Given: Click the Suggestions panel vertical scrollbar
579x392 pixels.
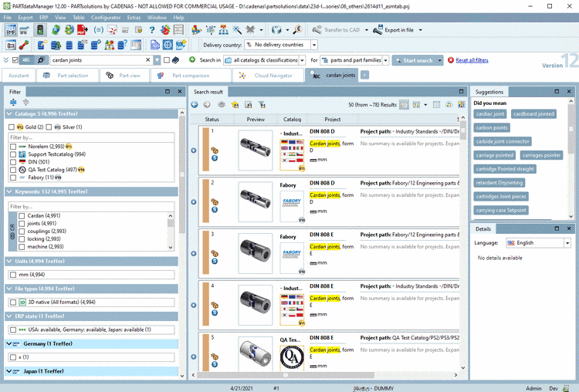Looking at the screenshot, I should (571, 129).
